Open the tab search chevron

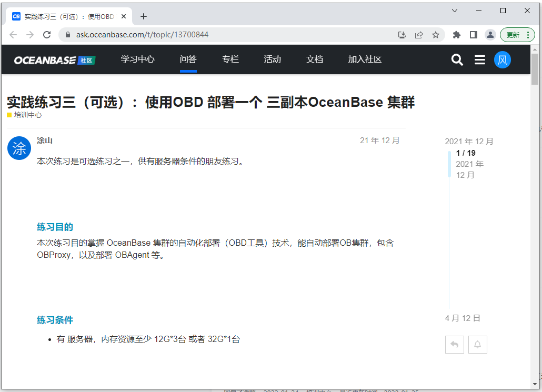coord(455,11)
